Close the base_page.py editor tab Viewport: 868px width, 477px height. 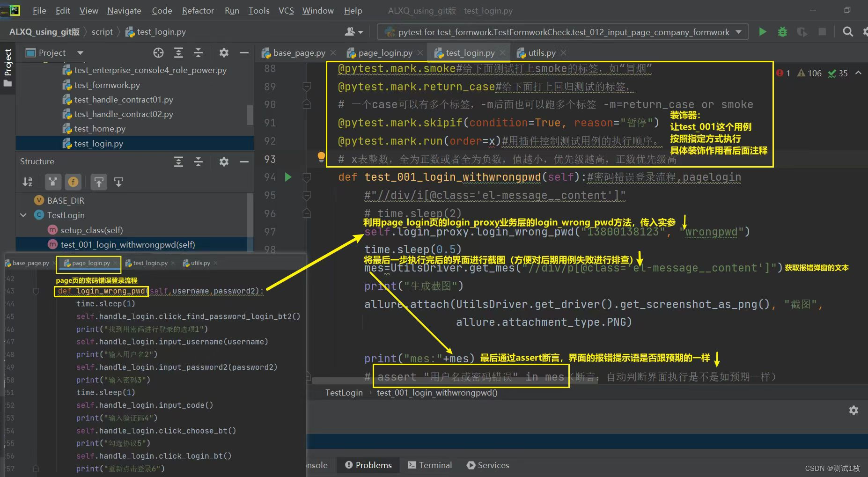click(333, 53)
